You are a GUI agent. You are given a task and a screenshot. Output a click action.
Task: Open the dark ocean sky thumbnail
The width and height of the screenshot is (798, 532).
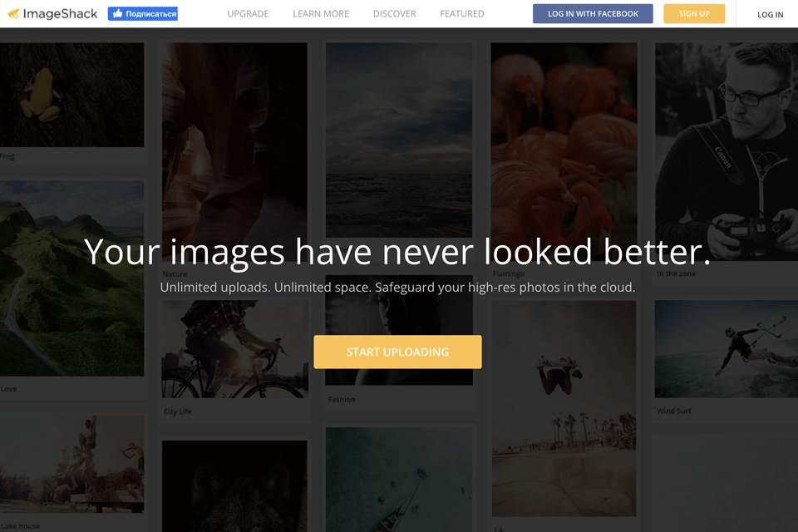point(399,140)
